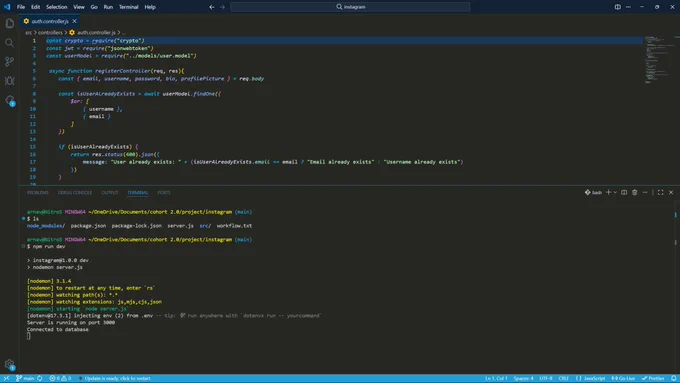Open the Terminal menu
680x383 pixels.
click(128, 7)
